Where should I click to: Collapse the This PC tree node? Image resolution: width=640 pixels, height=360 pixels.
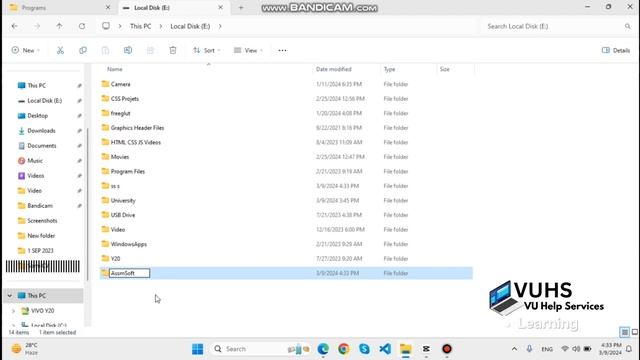10,296
